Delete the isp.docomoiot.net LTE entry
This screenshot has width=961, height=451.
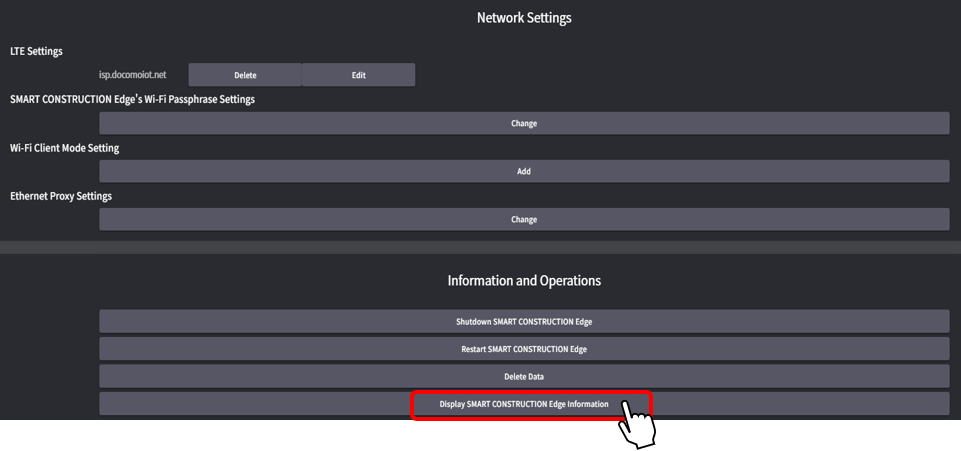click(245, 75)
